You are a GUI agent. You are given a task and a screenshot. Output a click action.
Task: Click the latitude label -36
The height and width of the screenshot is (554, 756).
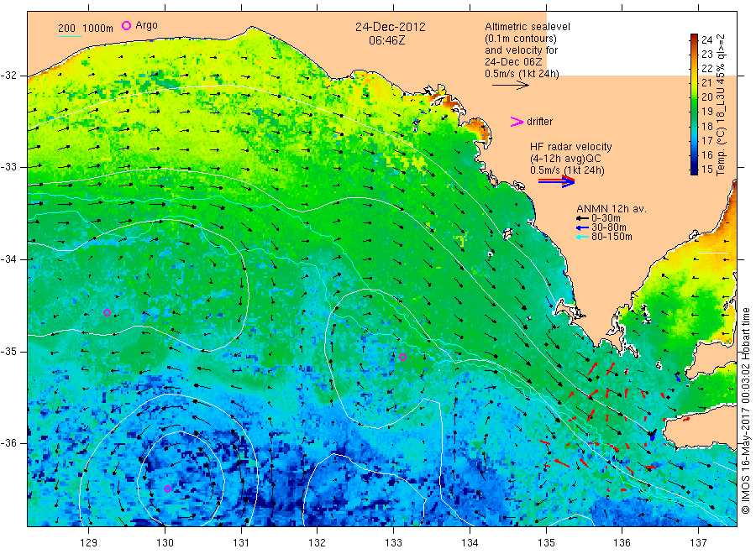9,442
